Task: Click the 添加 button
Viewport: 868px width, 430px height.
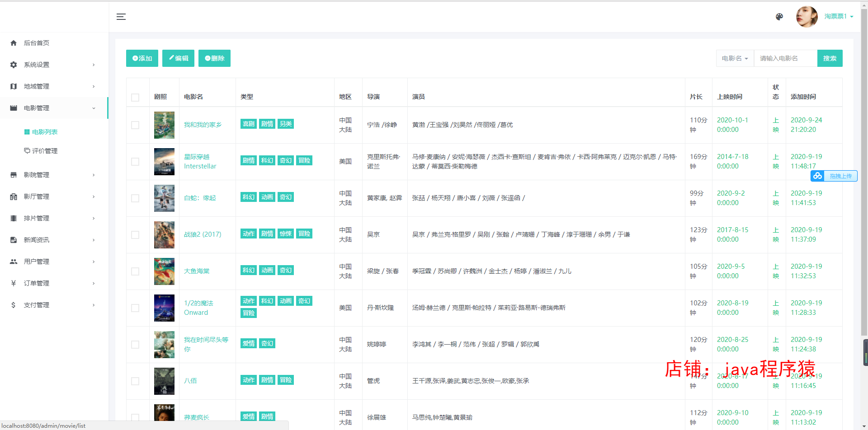Action: click(x=142, y=58)
